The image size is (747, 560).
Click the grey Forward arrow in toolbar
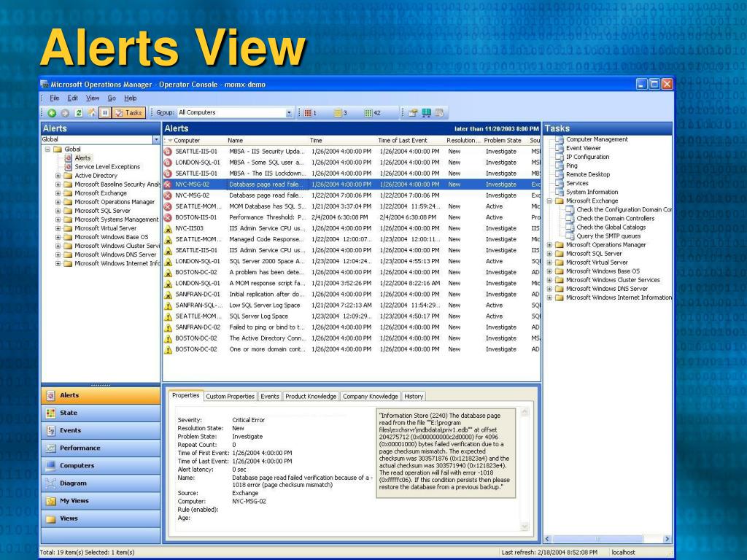65,113
